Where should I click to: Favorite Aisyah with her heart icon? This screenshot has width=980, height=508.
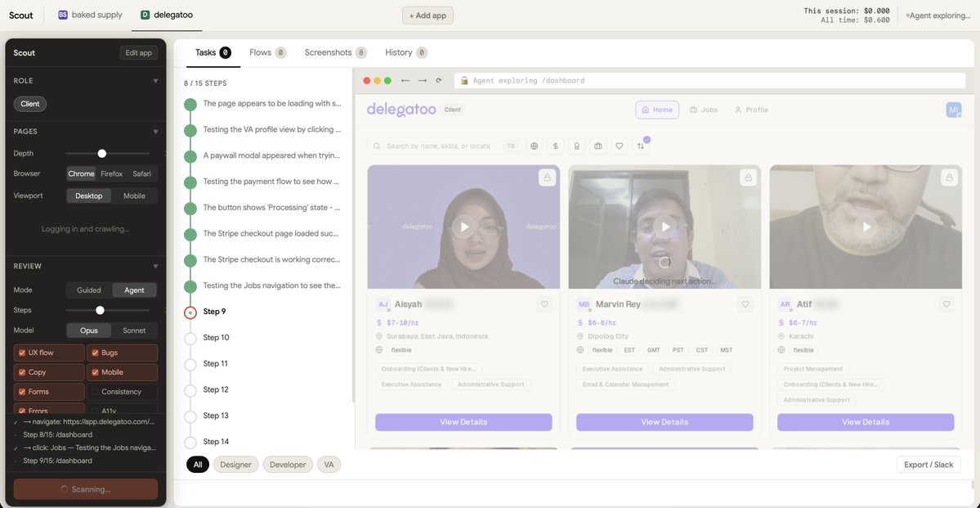pos(544,304)
